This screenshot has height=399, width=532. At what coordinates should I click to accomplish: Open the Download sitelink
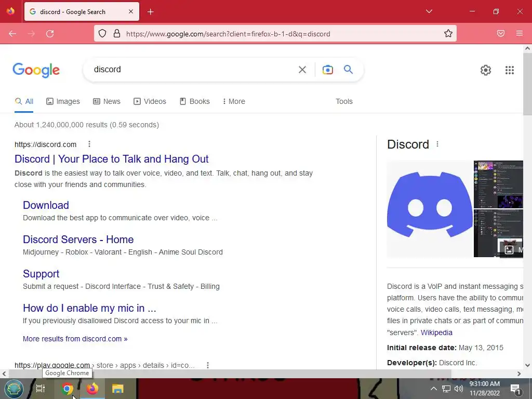(46, 205)
